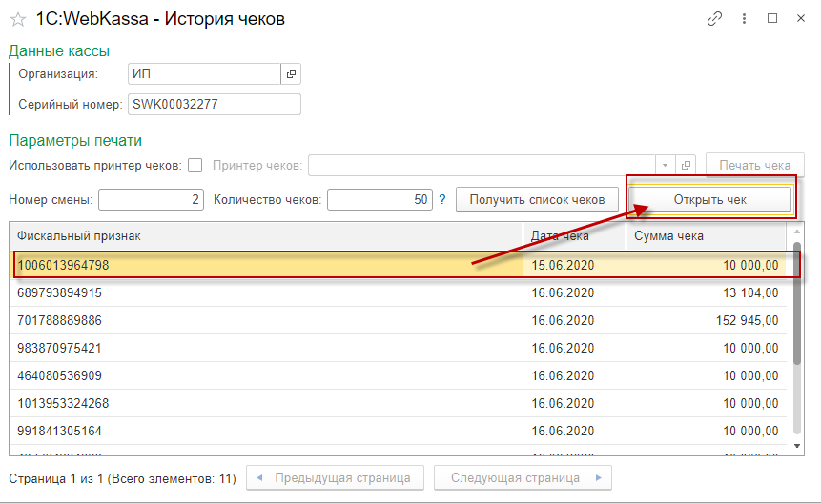Open organization ИП via field's open icon
The height and width of the screenshot is (504, 821).
click(x=291, y=73)
